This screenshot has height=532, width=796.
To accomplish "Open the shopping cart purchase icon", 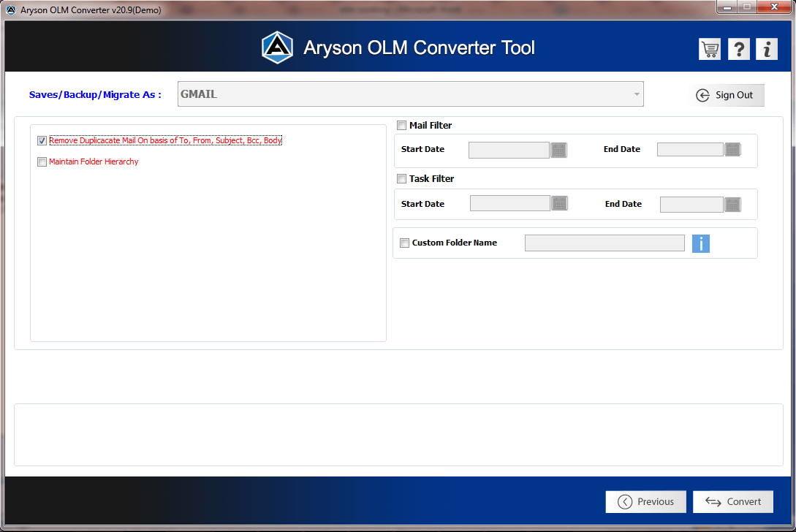I will (x=710, y=49).
